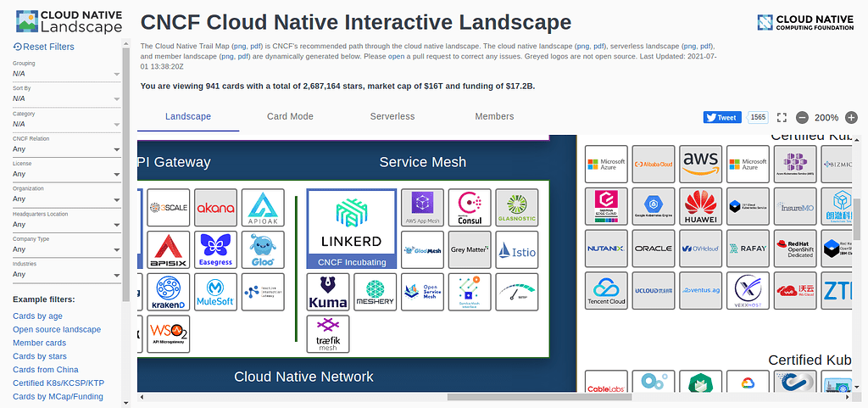This screenshot has width=868, height=408.
Task: Click the Oracle card
Action: 654,248
